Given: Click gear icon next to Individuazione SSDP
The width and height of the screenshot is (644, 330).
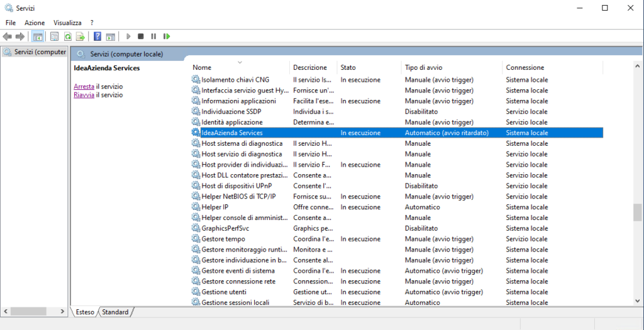Looking at the screenshot, I should [196, 111].
